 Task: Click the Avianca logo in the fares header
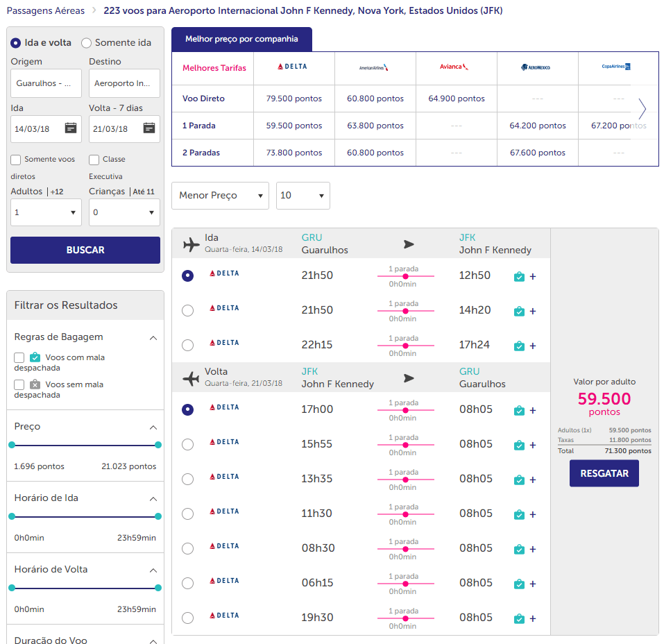tap(454, 67)
